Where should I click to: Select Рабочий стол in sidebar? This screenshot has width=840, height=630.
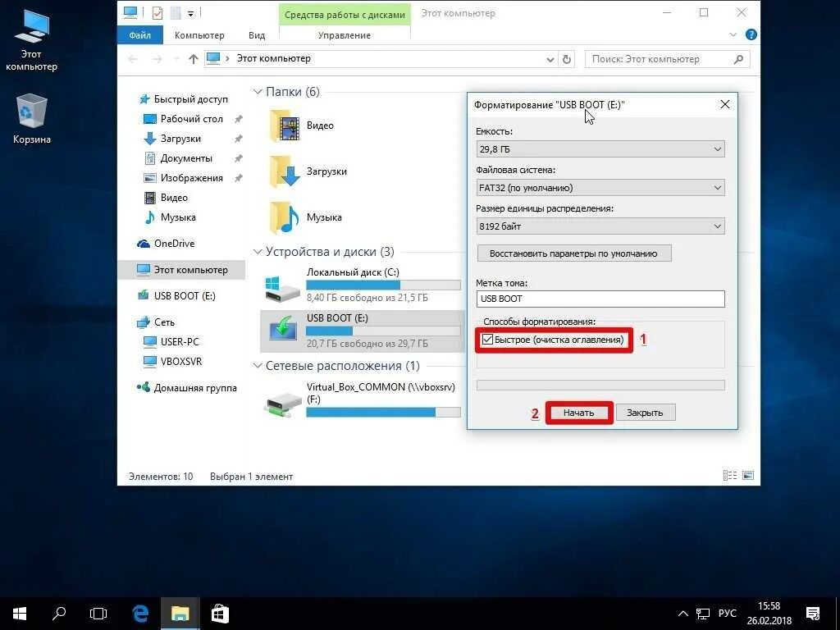tap(185, 119)
